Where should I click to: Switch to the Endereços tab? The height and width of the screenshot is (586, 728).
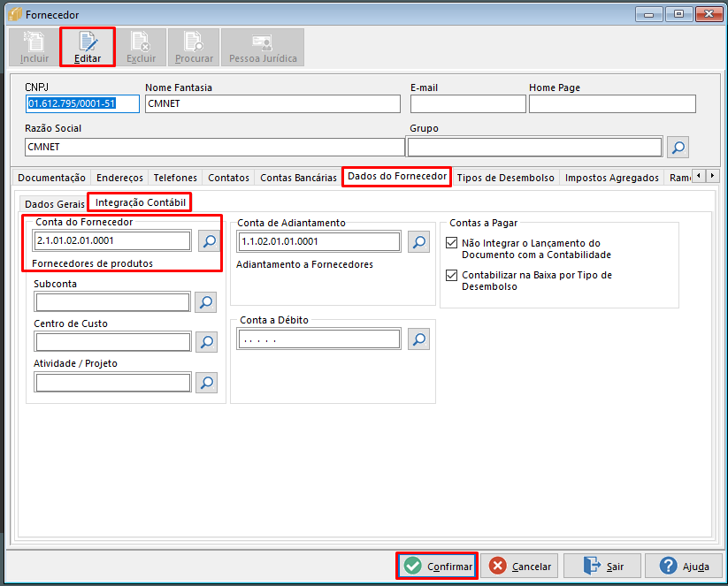[x=119, y=178]
